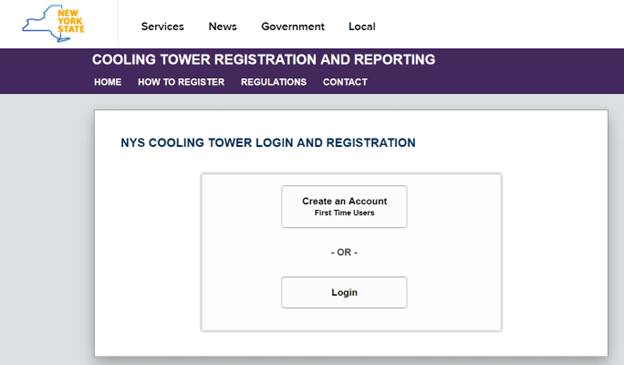Open the CONTACT page
The width and height of the screenshot is (624, 365).
click(345, 82)
